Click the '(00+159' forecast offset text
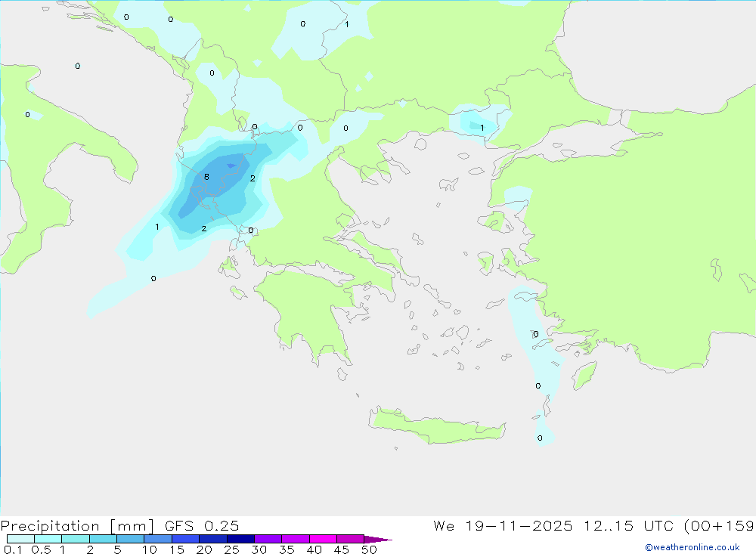Screen dimensions: 756x554 click(x=719, y=526)
